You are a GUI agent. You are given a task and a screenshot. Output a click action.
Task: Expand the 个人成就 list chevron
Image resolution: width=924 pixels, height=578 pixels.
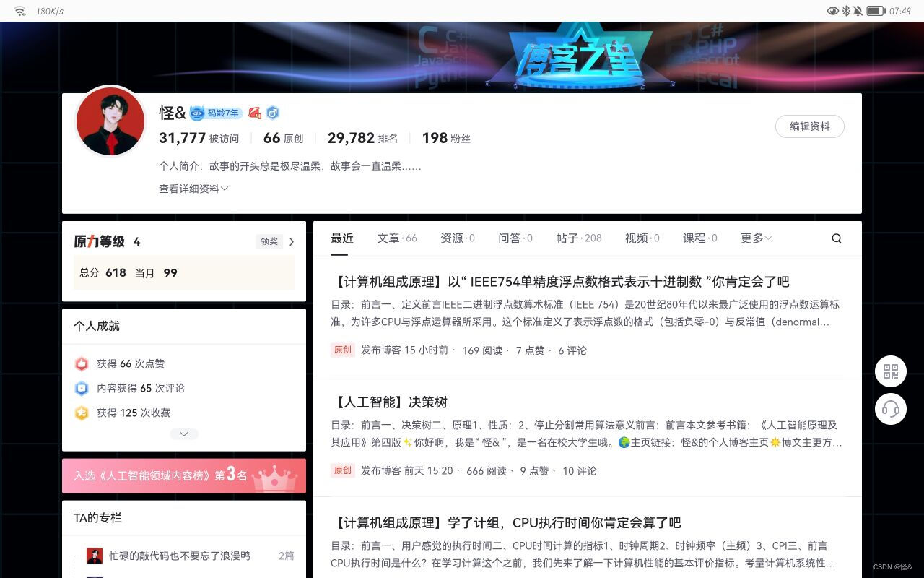click(184, 433)
